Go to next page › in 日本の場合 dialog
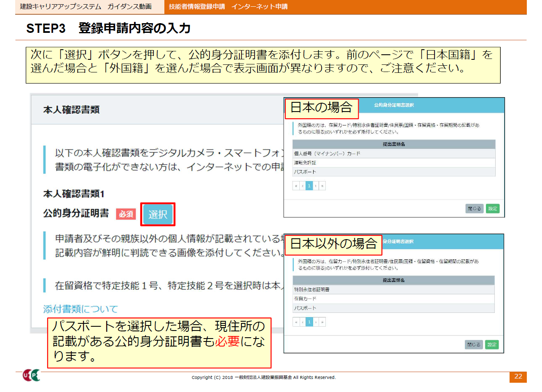 click(x=316, y=186)
